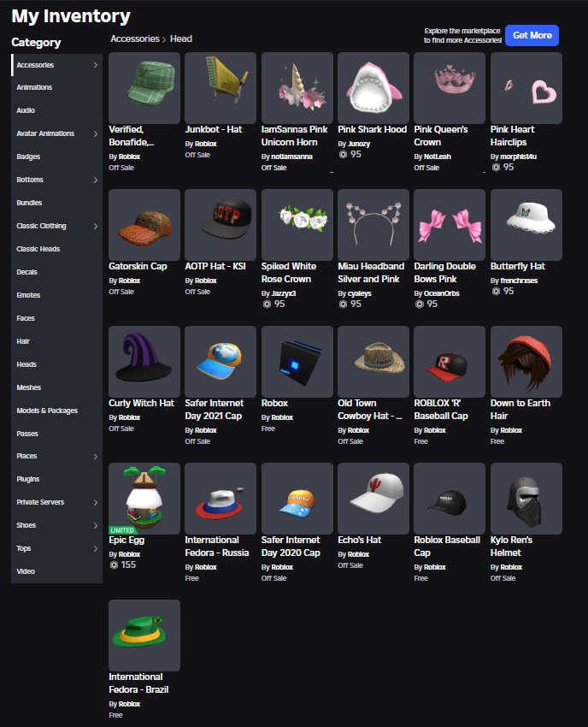Open the Epic Egg title link
Screen dimensions: 588x727
click(126, 541)
